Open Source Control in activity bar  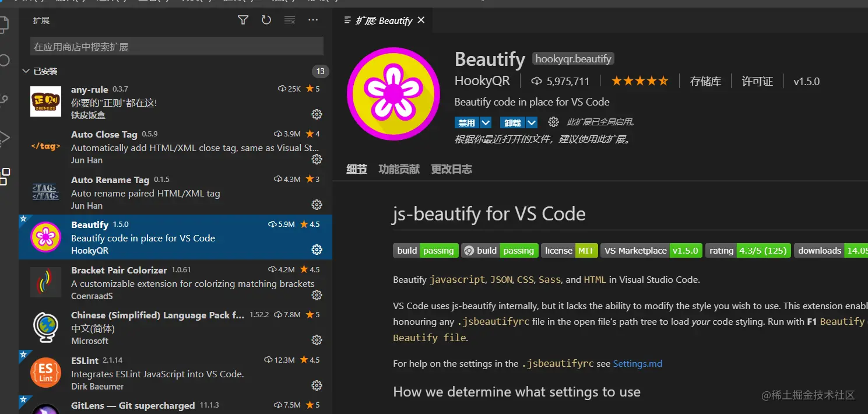click(x=5, y=100)
